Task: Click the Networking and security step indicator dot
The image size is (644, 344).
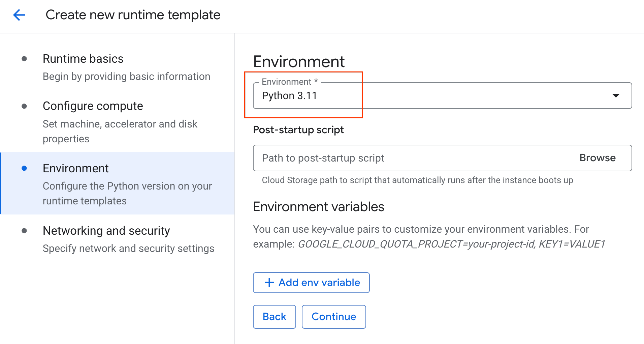Action: coord(24,231)
